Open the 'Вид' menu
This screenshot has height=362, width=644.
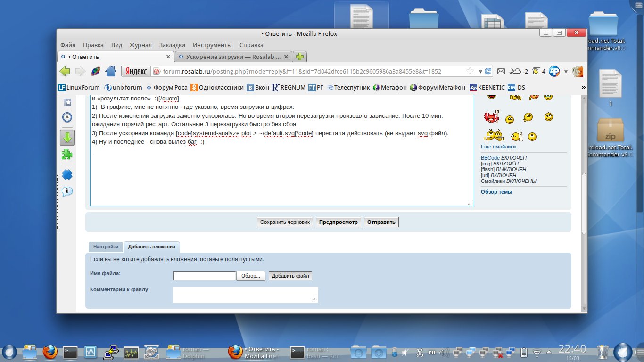click(116, 45)
